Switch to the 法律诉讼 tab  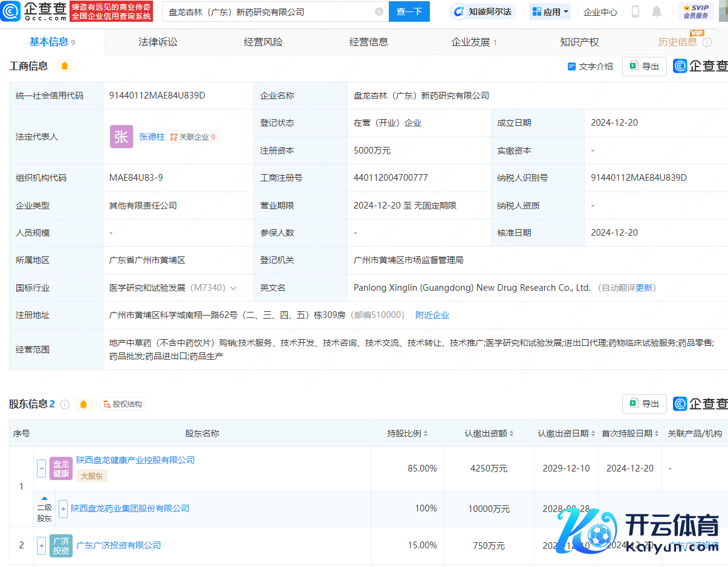click(x=158, y=42)
